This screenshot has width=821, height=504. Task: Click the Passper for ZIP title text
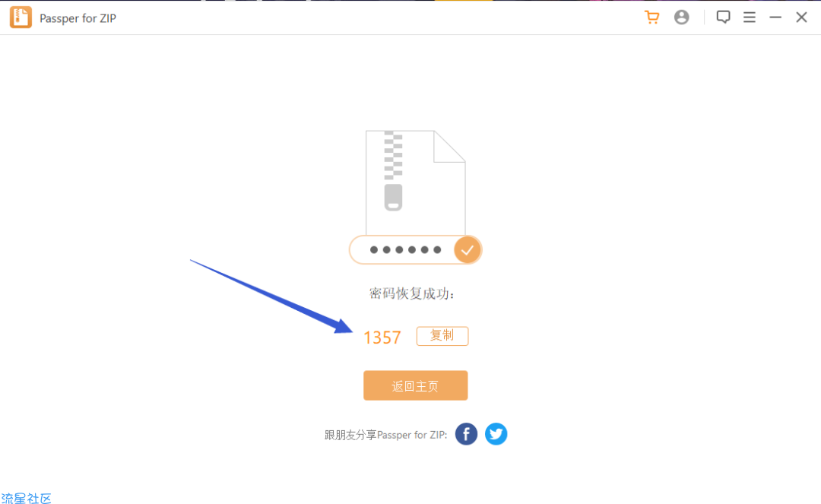click(78, 18)
